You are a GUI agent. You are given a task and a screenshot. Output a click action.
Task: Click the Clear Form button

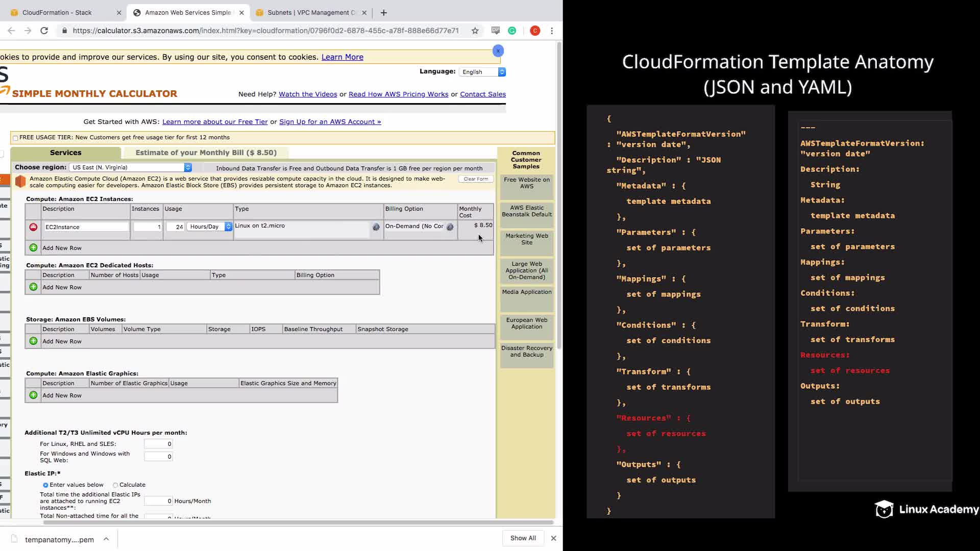click(x=476, y=179)
